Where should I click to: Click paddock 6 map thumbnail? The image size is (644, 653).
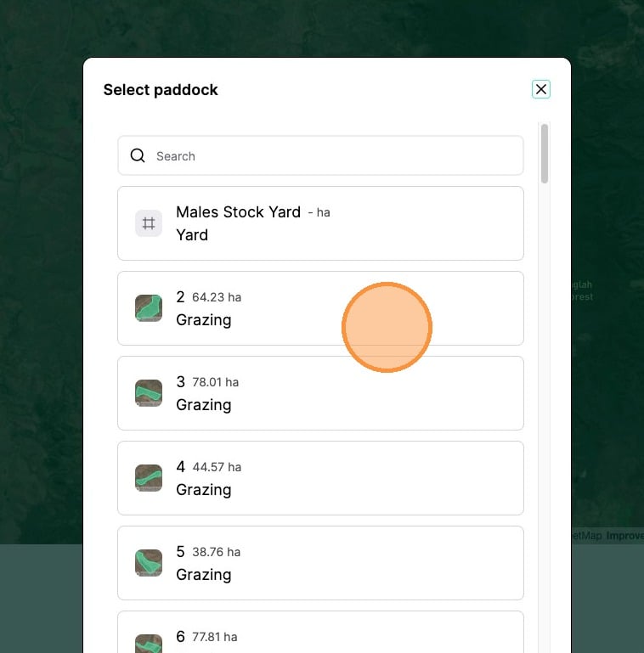149,644
